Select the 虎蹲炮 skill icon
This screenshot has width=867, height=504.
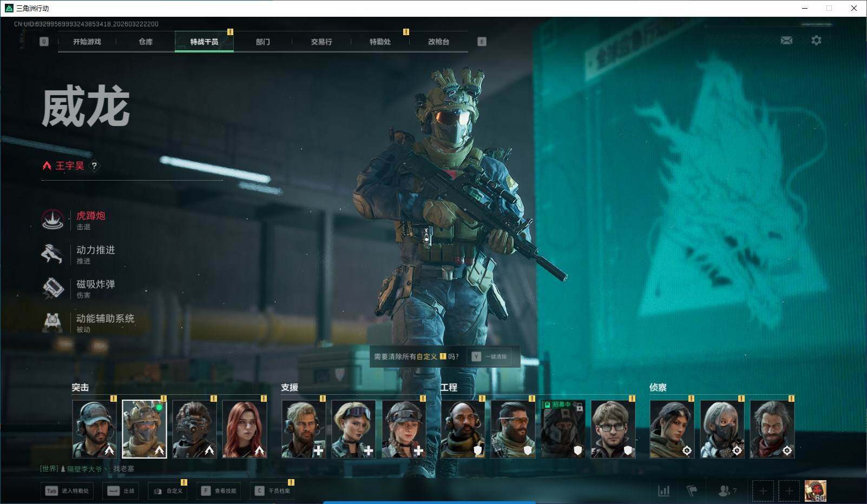(x=52, y=220)
